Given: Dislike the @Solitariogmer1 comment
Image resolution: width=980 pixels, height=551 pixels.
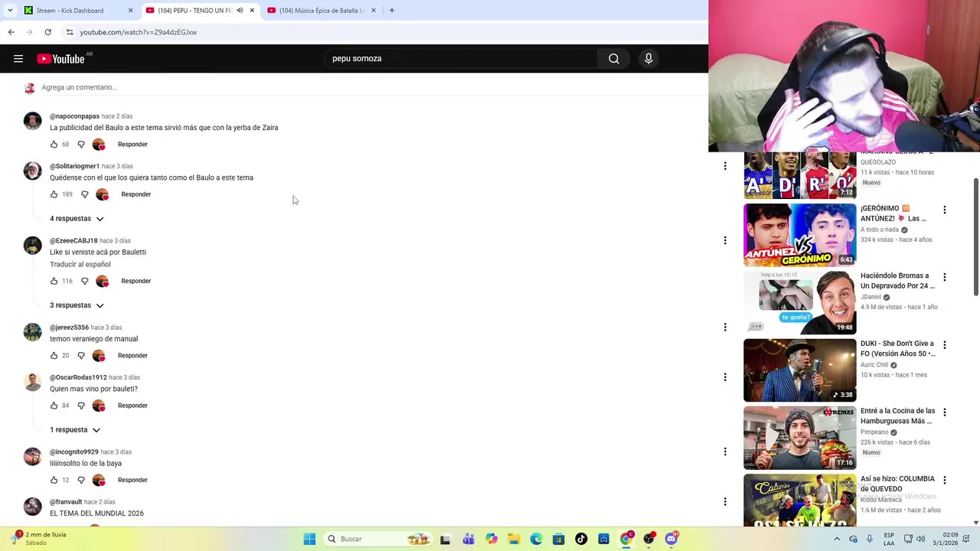Looking at the screenshot, I should [85, 194].
